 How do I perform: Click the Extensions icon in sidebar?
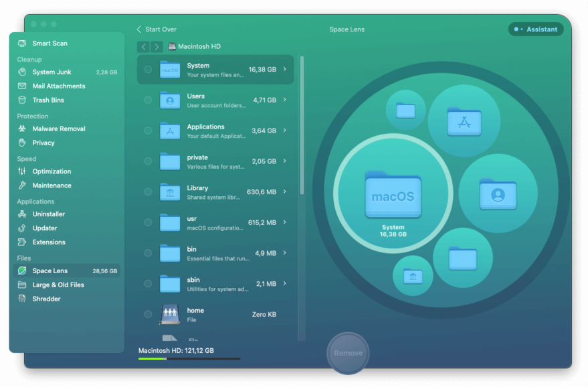pyautogui.click(x=22, y=242)
